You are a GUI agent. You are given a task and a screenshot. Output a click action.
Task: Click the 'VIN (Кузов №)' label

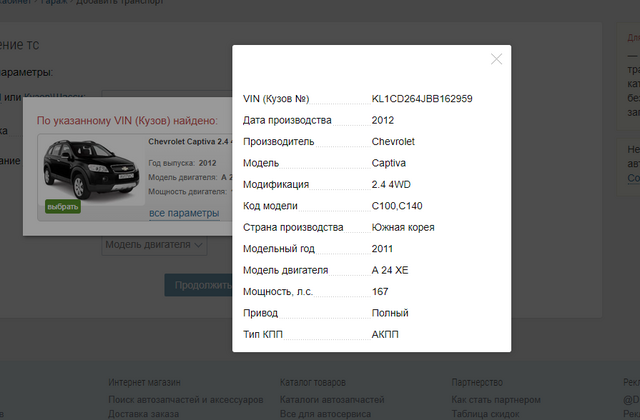[276, 99]
